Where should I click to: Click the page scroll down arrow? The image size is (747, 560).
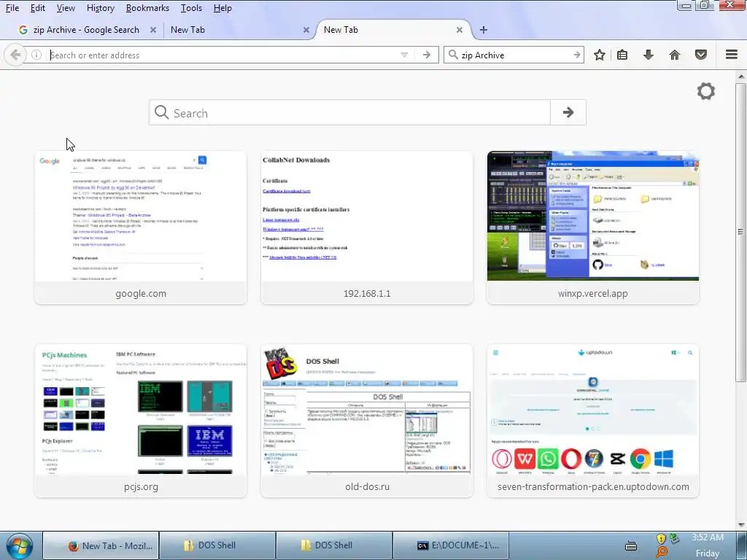coord(741,525)
